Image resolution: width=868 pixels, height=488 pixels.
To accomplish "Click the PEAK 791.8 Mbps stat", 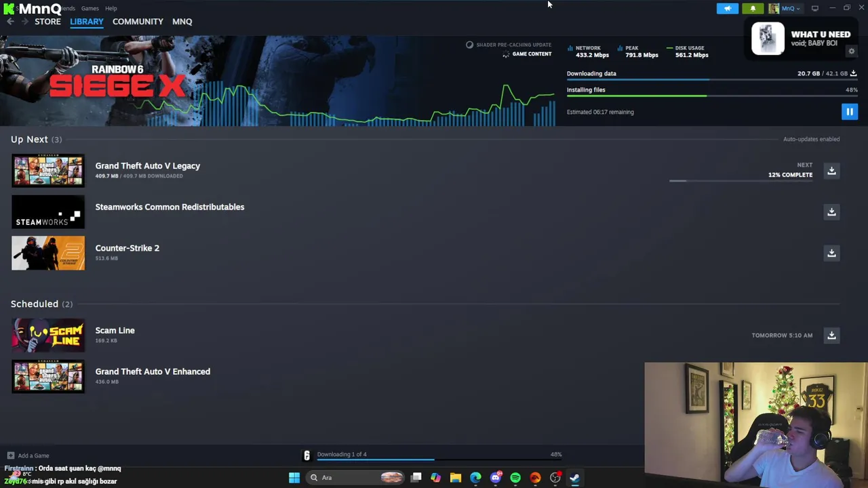I will pos(638,52).
